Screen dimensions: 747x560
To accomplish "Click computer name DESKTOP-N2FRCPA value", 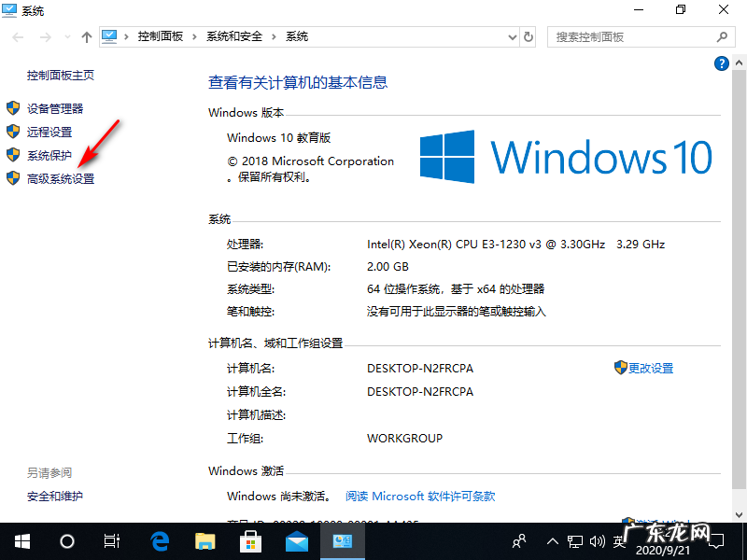I will click(419, 368).
